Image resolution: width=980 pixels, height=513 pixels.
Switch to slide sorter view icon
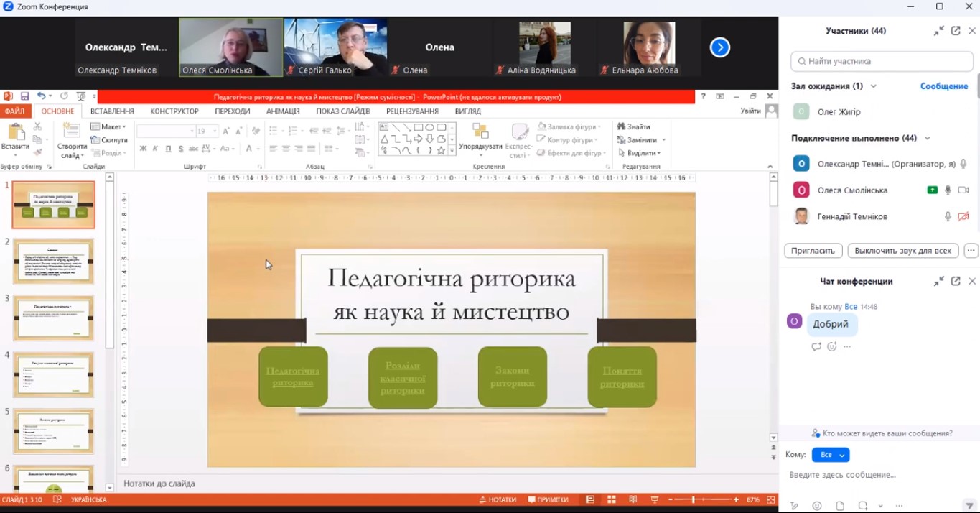pyautogui.click(x=612, y=499)
